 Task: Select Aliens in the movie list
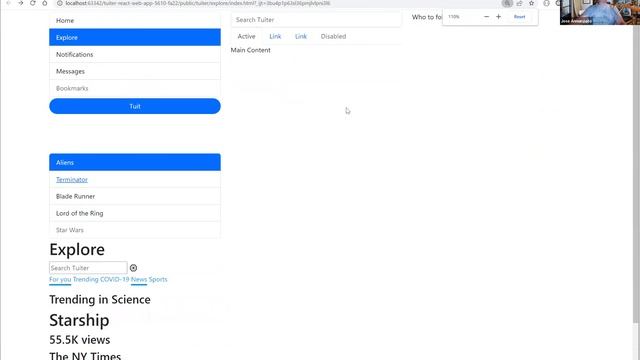(135, 162)
